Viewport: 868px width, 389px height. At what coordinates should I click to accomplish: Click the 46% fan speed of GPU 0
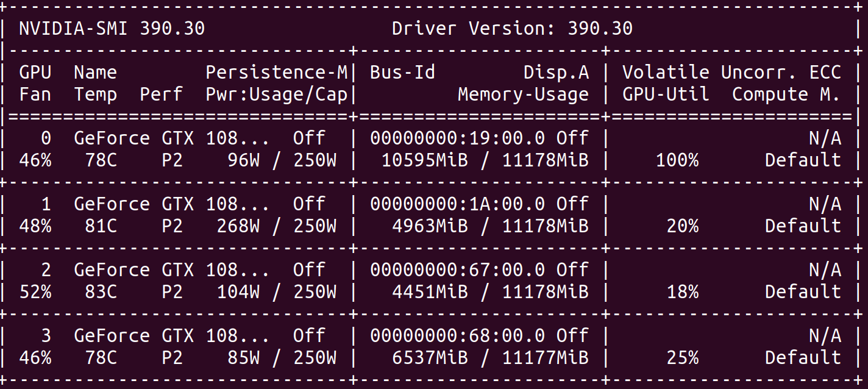[38, 160]
